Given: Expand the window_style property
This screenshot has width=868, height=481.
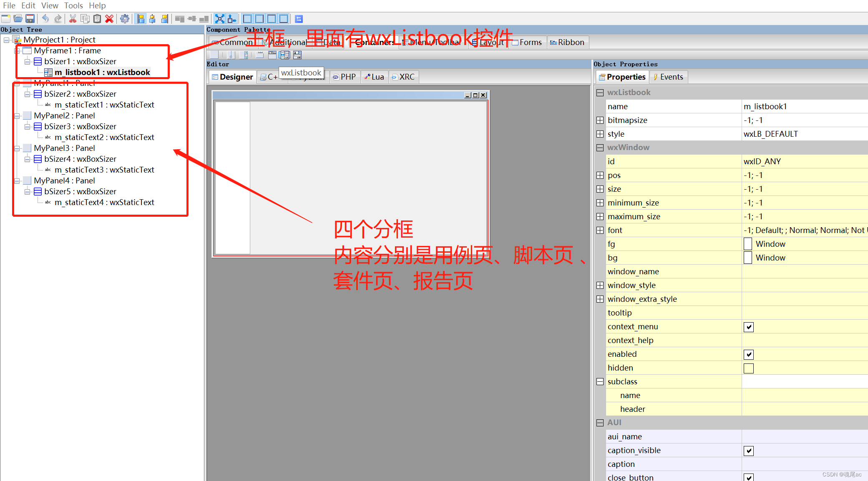Looking at the screenshot, I should (x=600, y=286).
